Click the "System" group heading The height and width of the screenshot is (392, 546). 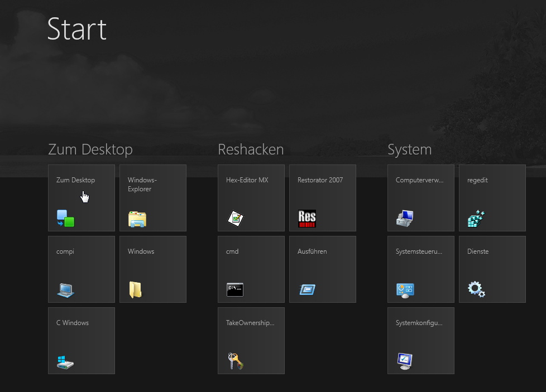(410, 150)
